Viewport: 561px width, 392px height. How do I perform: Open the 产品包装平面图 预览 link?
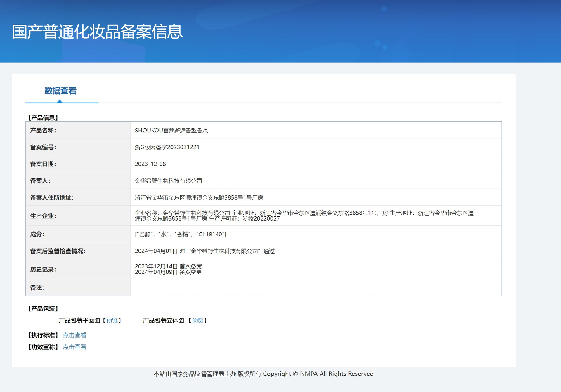[112, 320]
